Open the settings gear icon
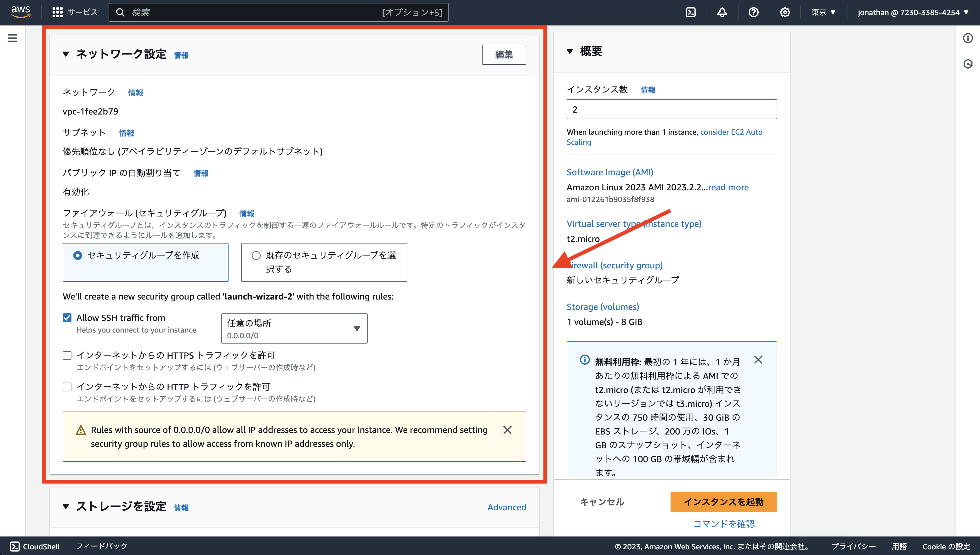This screenshot has width=980, height=555. [785, 12]
